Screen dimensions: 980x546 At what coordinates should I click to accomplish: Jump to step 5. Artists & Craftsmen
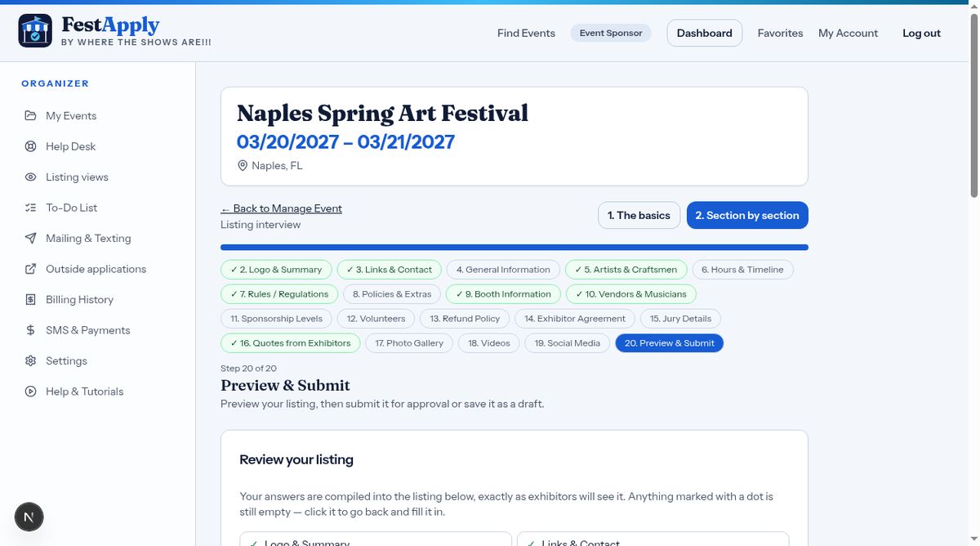(x=626, y=270)
